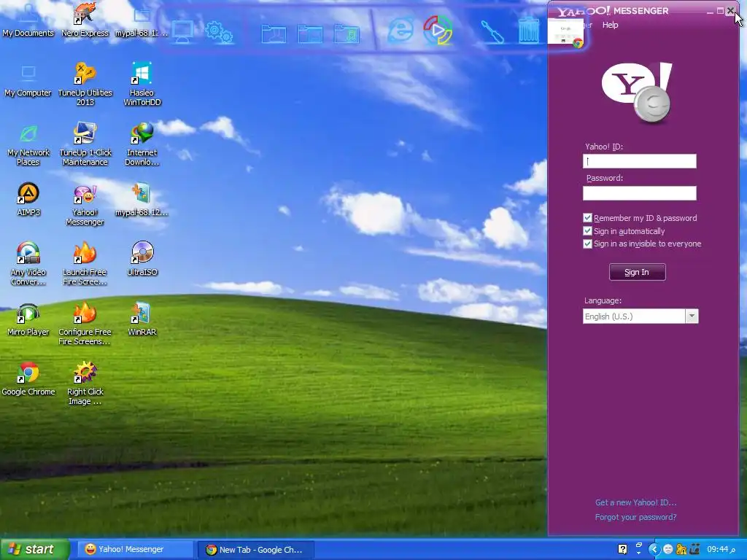Select the My Computer desktop icon
747x560 pixels.
pyautogui.click(x=28, y=81)
